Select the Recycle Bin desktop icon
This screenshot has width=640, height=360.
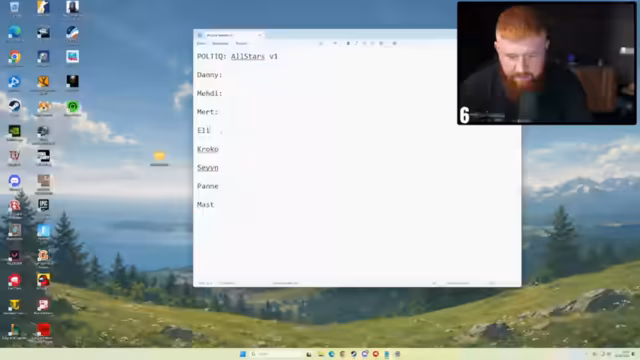(15, 8)
